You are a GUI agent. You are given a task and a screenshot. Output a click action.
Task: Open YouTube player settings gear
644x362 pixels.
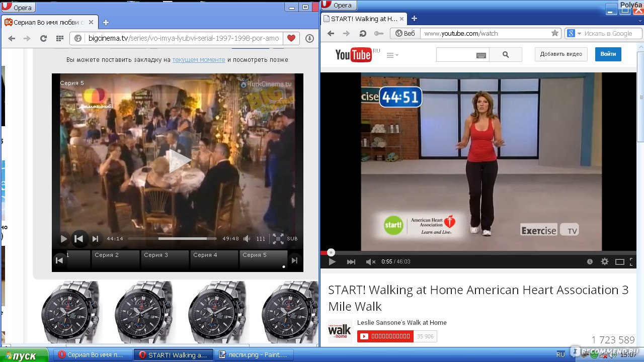coord(604,261)
